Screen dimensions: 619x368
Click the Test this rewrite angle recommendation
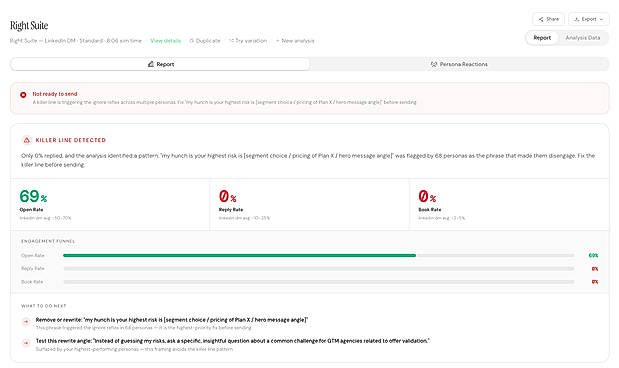[x=233, y=341]
